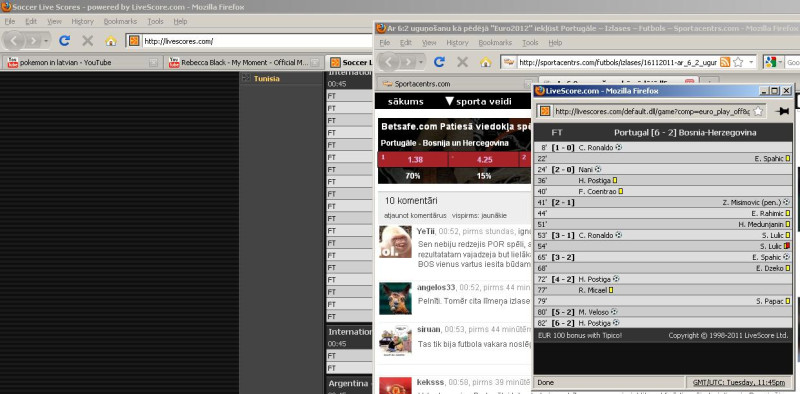
Task: Close the 'pokemon in latvian - YouTube' tab
Action: (x=153, y=63)
